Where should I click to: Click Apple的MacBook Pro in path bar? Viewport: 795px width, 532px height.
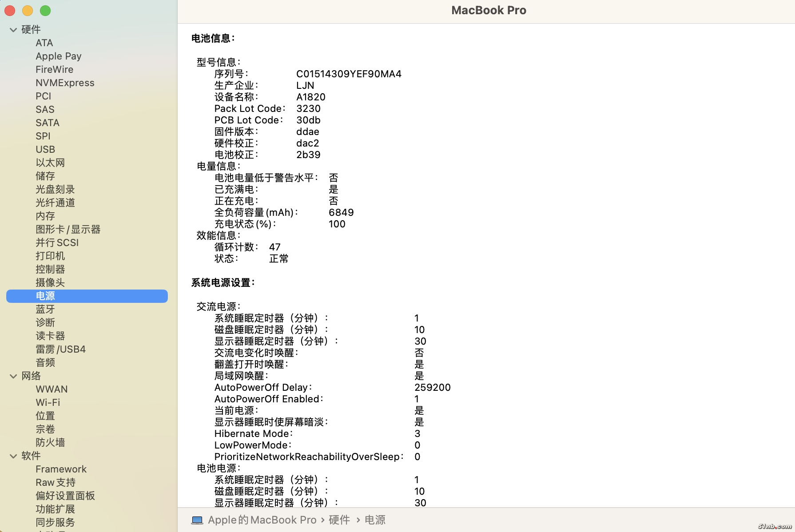(262, 520)
